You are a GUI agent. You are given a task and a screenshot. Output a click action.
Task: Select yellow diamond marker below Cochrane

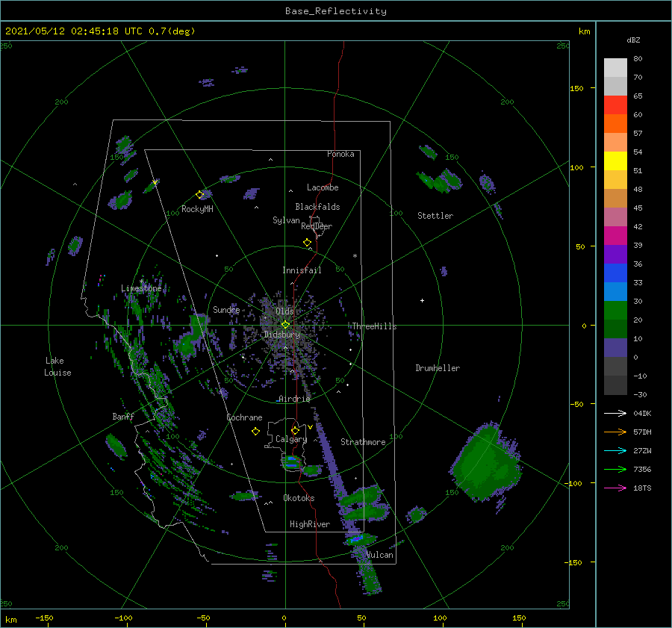pos(255,432)
